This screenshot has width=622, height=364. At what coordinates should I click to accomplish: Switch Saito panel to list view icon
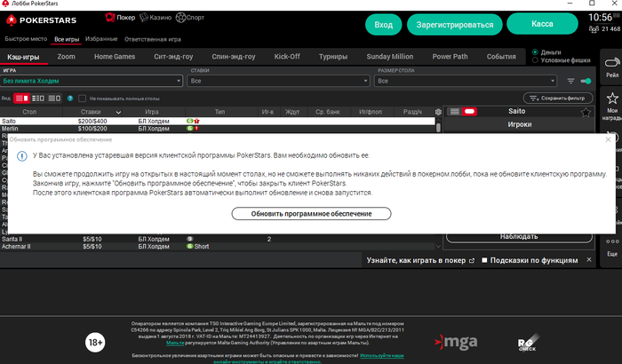pos(455,112)
